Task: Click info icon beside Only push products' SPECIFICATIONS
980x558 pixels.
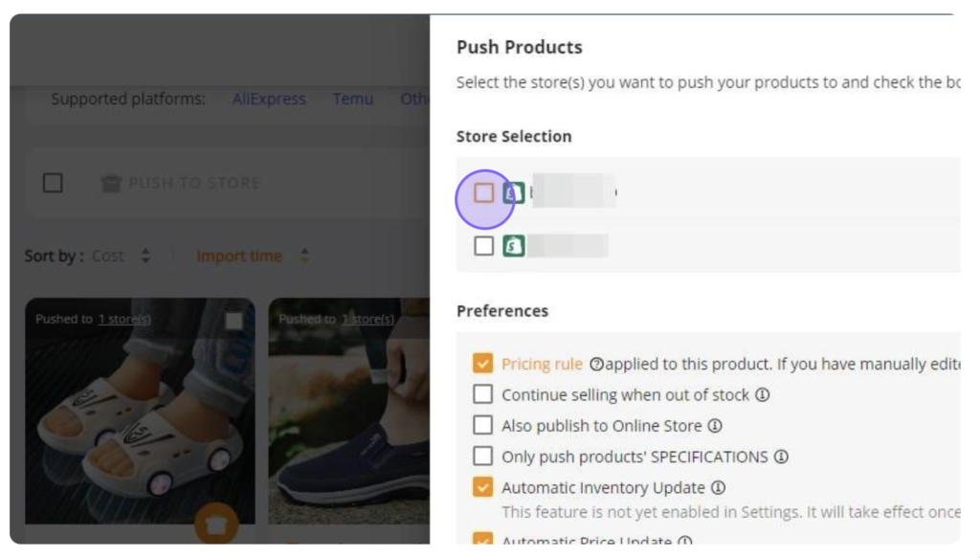Action: [x=781, y=457]
